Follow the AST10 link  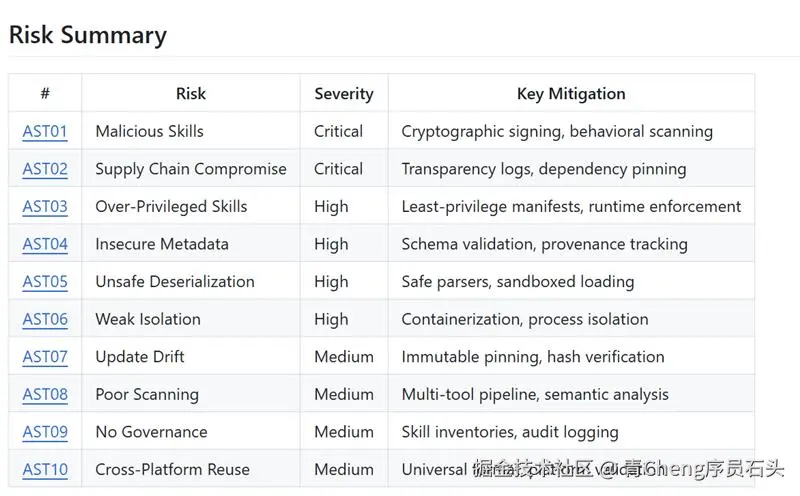[x=45, y=469]
